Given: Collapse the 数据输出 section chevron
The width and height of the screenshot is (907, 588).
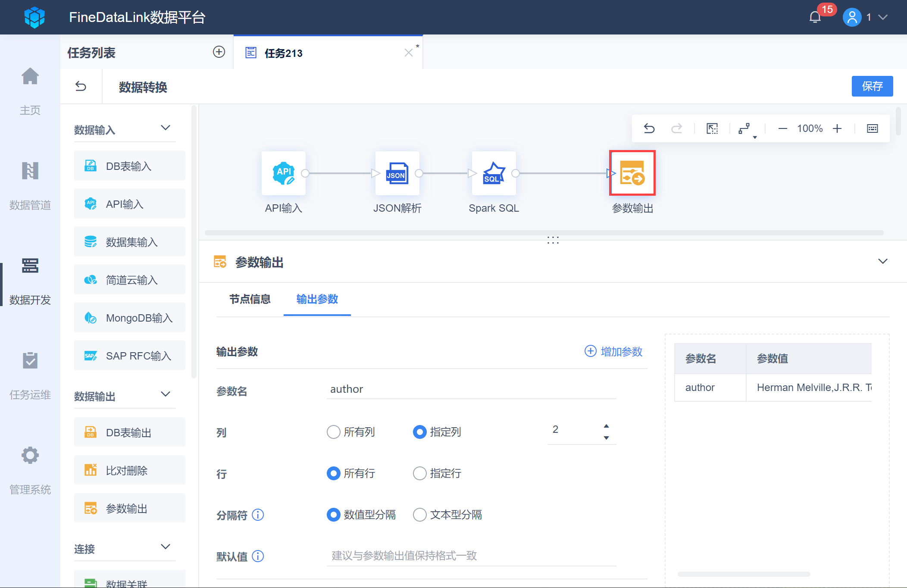Looking at the screenshot, I should coord(166,394).
